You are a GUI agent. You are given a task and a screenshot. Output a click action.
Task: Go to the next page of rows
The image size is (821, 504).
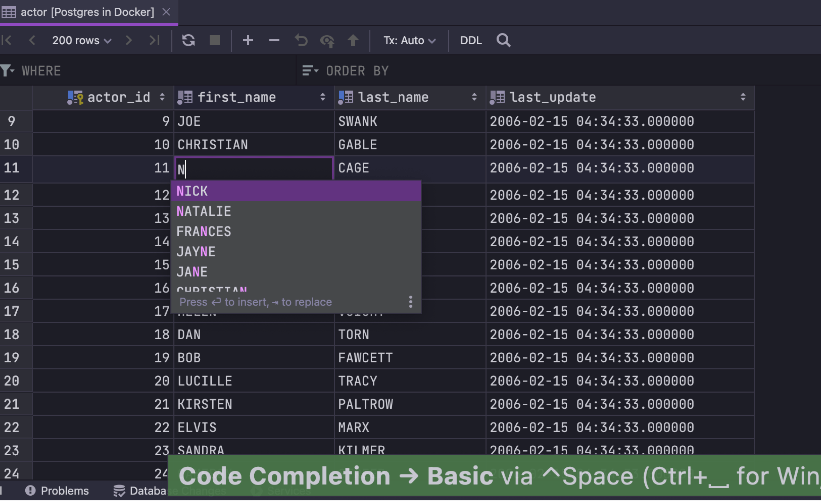[x=129, y=40]
